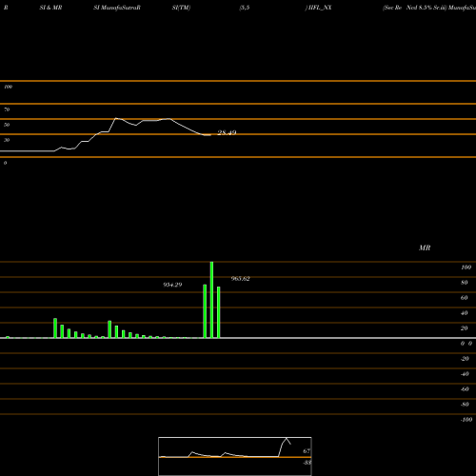Screen dimensions: 476x476
Task: Click the 965.62 value label
Action: pyautogui.click(x=240, y=279)
